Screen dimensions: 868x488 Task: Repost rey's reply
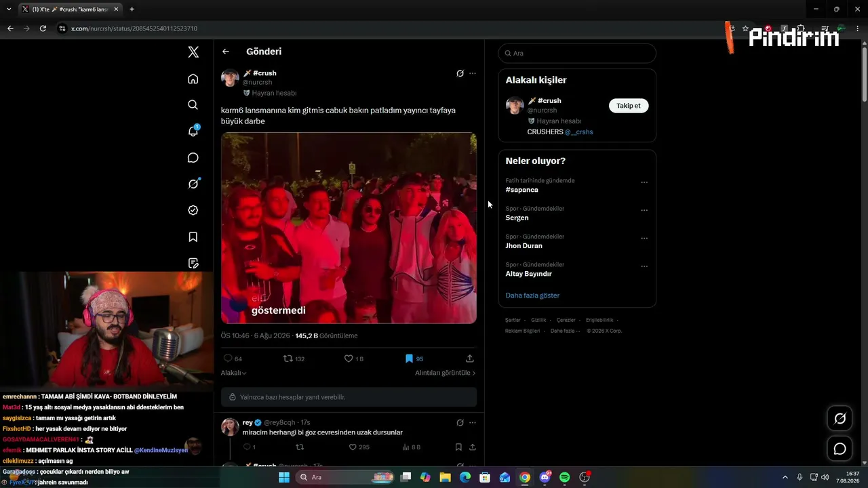(x=300, y=447)
